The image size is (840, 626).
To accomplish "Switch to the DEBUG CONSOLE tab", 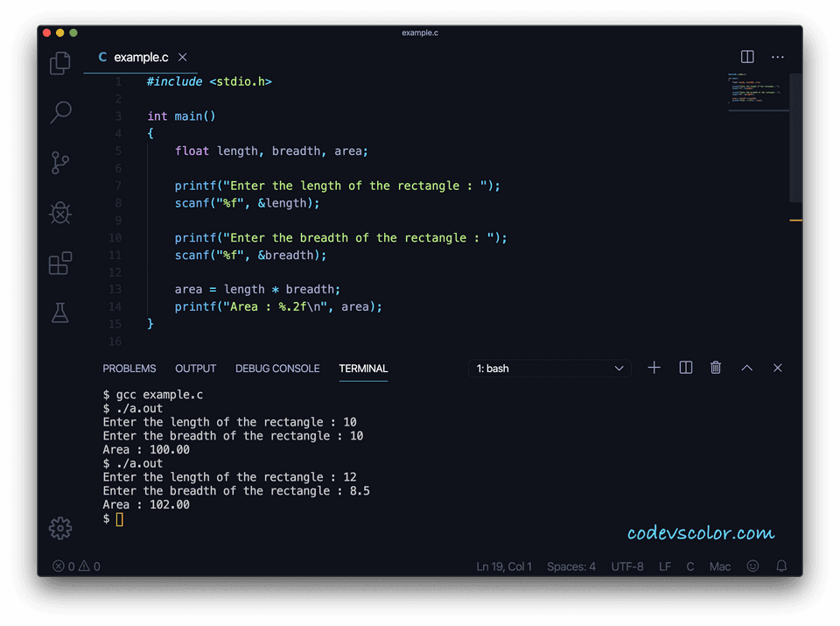I will [277, 369].
